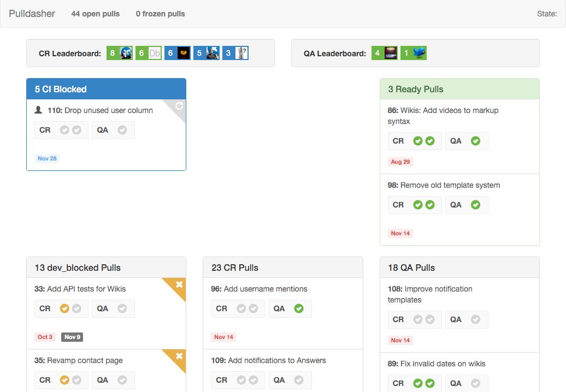Open QA leaderboard avatar with score 4
Screen dimensions: 566x392
click(x=385, y=53)
